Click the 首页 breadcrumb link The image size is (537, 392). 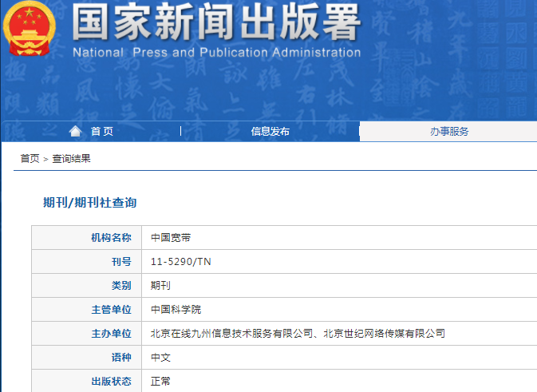(30, 159)
